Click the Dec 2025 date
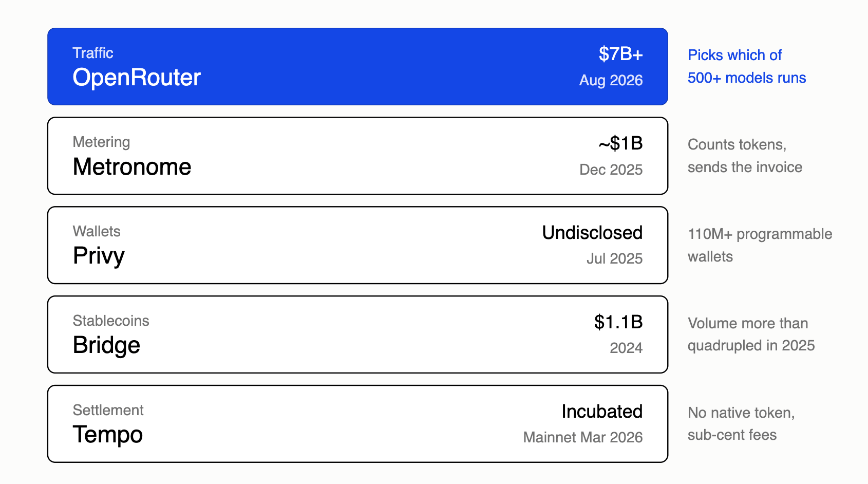The image size is (868, 484). pos(611,170)
